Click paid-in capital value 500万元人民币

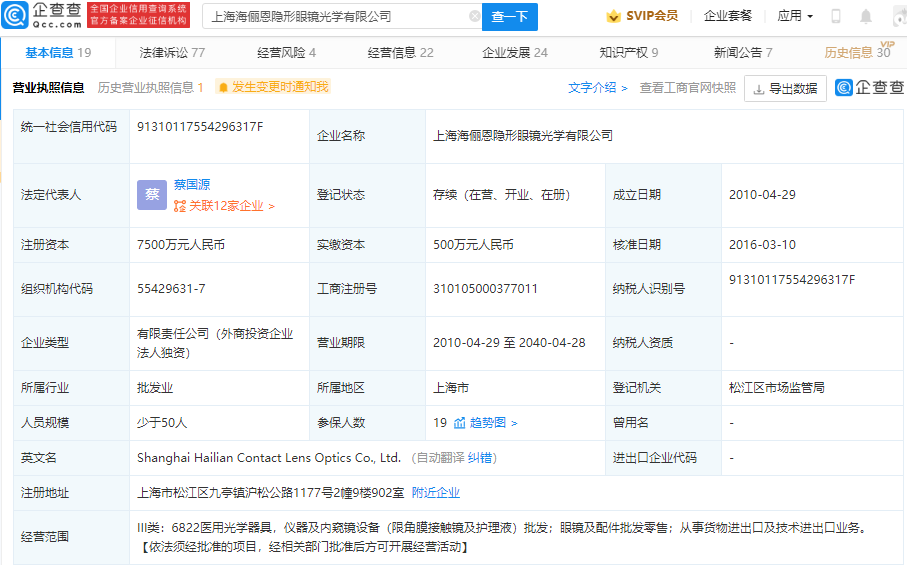[473, 245]
